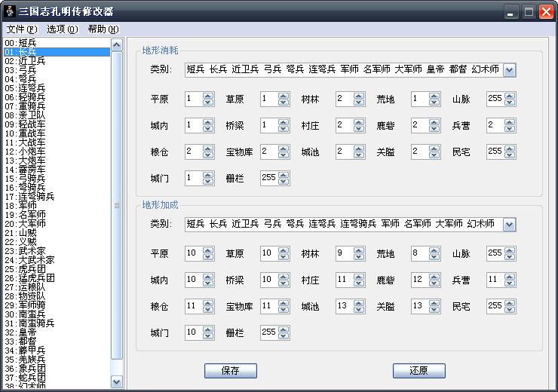The width and height of the screenshot is (558, 392).
Task: Click the 城池 input field in 地形消耗
Action: point(344,152)
